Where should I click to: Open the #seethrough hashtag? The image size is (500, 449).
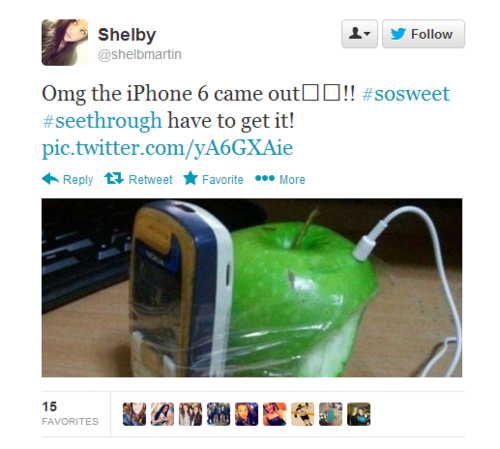[x=102, y=121]
